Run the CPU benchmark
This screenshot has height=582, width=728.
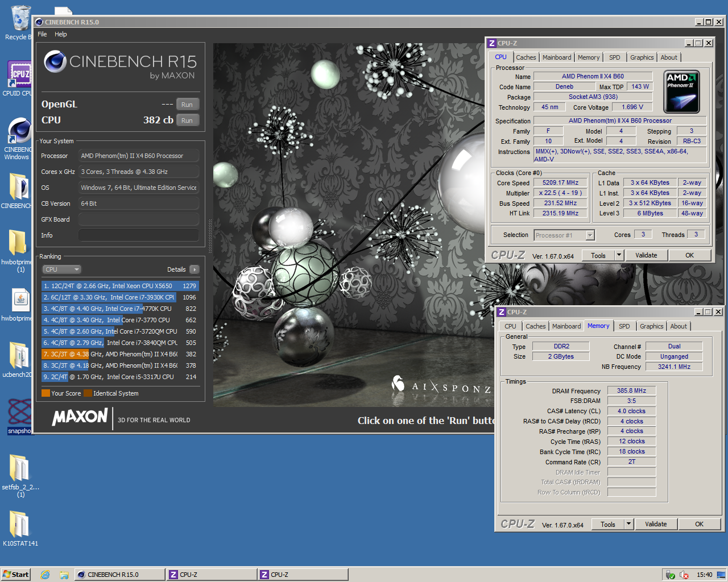pos(187,120)
